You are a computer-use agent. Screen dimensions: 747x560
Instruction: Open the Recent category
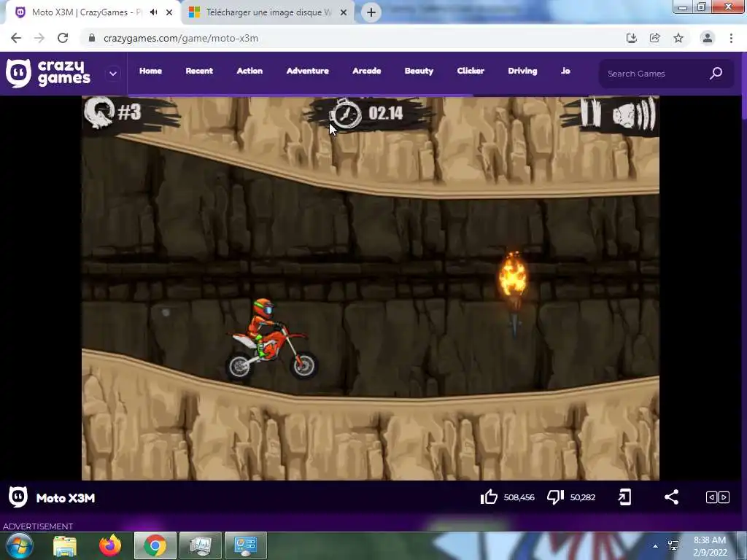pos(199,71)
